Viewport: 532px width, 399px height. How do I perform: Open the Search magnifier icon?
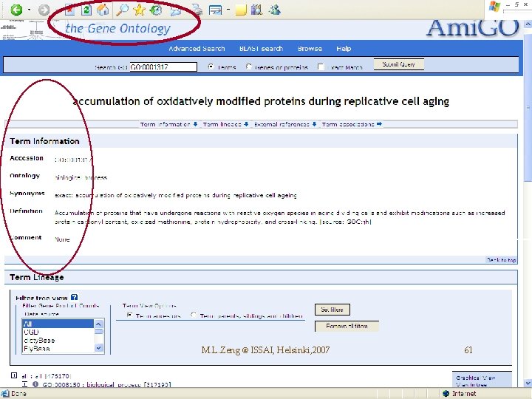122,10
